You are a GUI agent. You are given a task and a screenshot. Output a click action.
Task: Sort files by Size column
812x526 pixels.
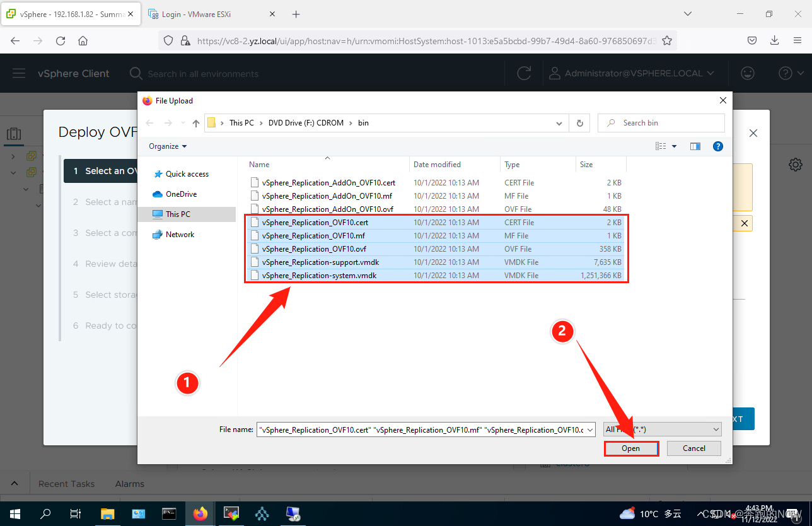pos(601,165)
